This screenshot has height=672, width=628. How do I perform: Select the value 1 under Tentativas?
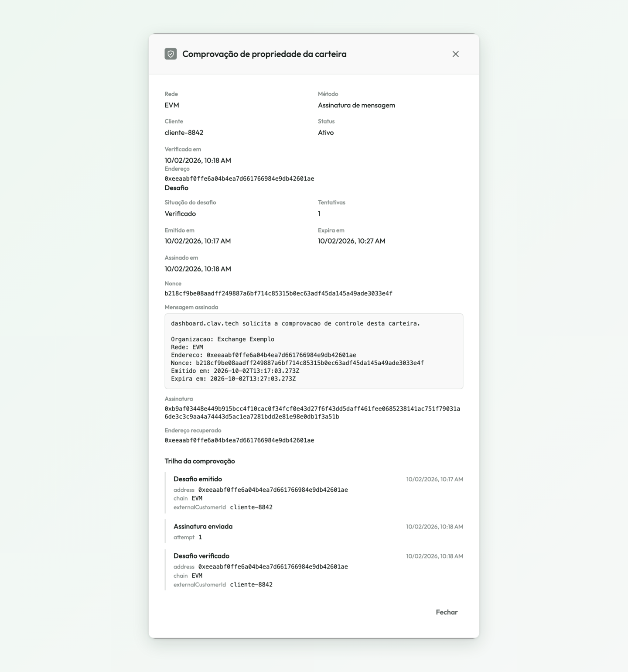319,213
